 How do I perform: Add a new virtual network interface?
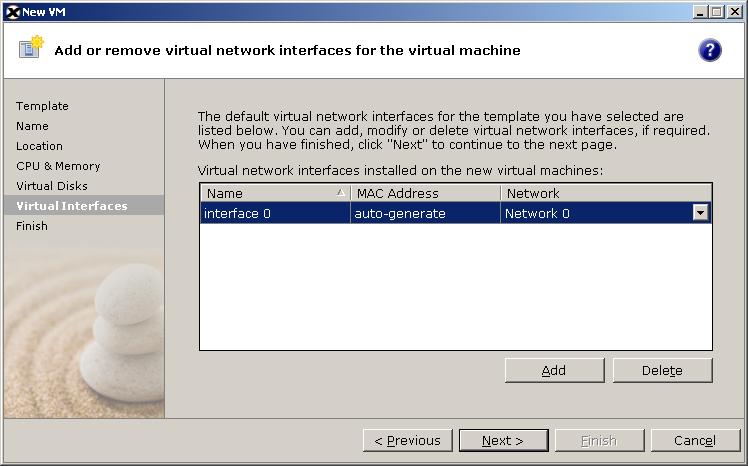pos(554,371)
